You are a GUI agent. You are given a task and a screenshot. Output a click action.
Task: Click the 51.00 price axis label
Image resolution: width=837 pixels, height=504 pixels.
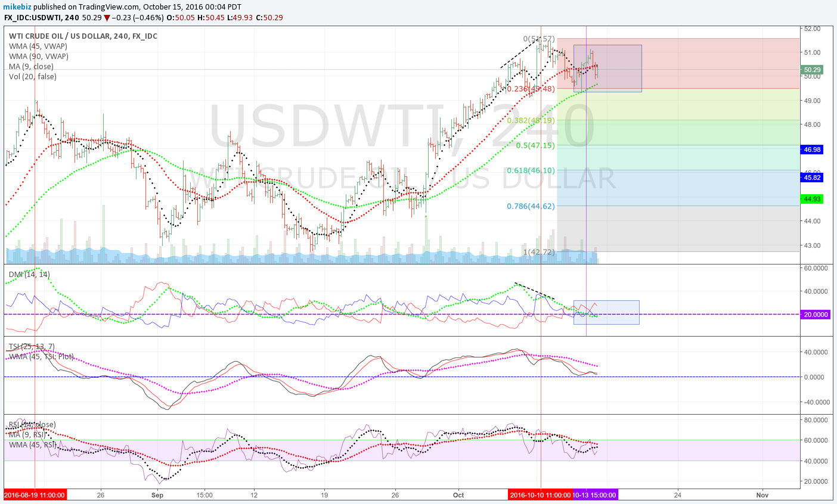tap(812, 52)
